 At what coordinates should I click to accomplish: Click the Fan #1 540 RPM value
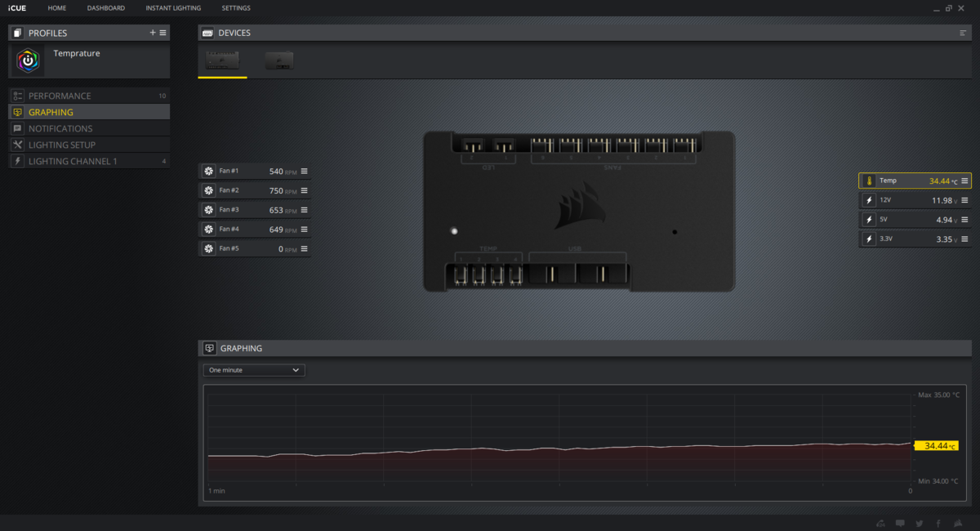[283, 172]
